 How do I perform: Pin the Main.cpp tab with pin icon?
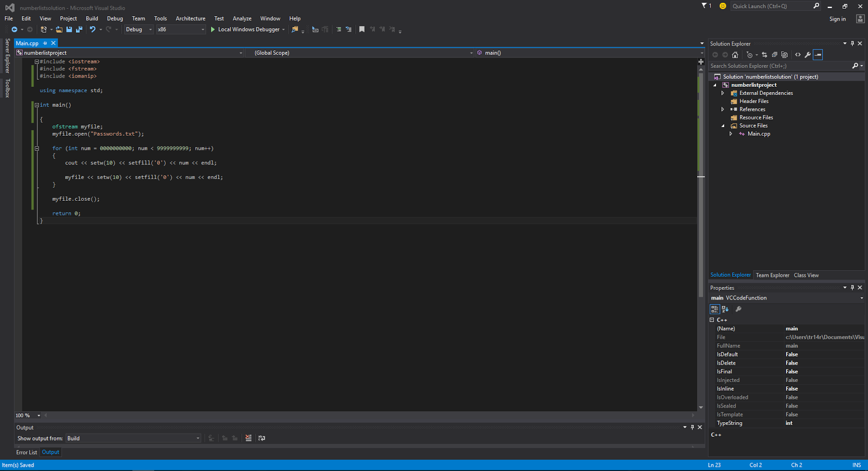[45, 43]
